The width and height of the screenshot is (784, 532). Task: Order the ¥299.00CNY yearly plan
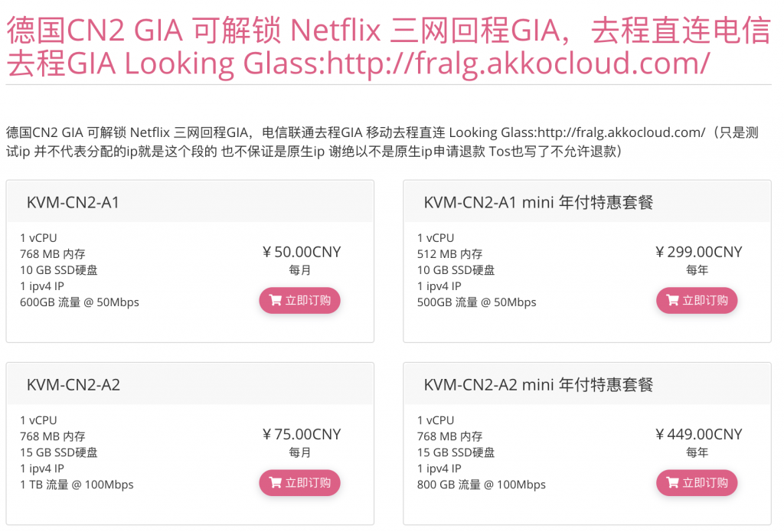point(697,301)
